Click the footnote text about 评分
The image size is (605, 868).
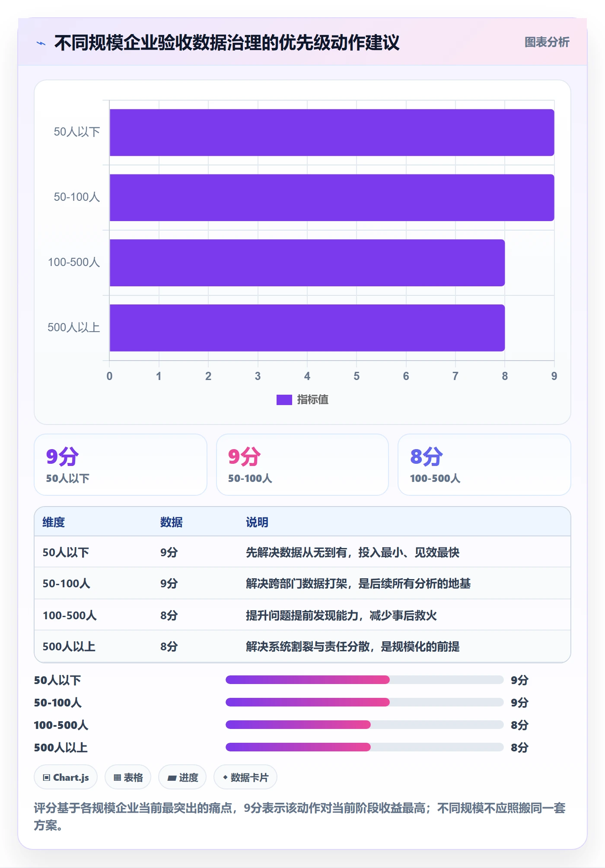300,817
